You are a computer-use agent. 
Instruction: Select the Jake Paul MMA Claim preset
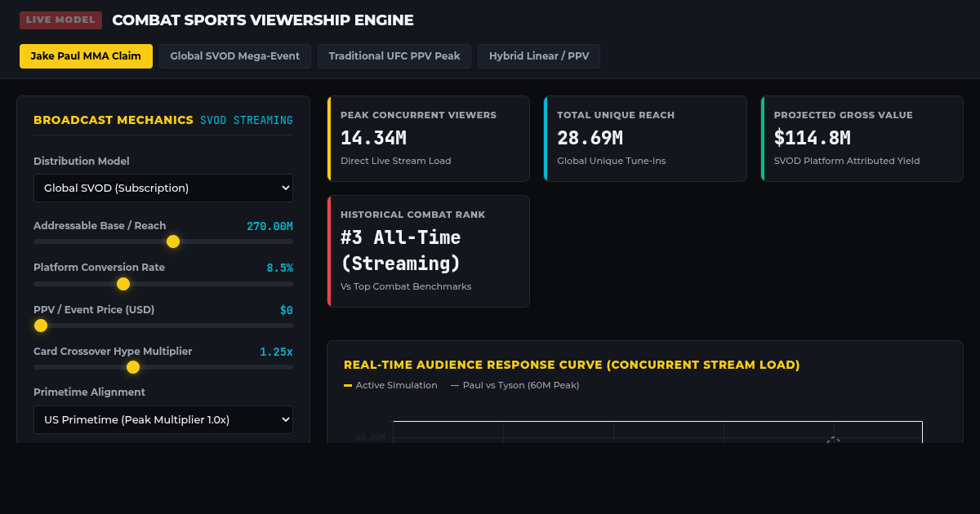point(86,56)
